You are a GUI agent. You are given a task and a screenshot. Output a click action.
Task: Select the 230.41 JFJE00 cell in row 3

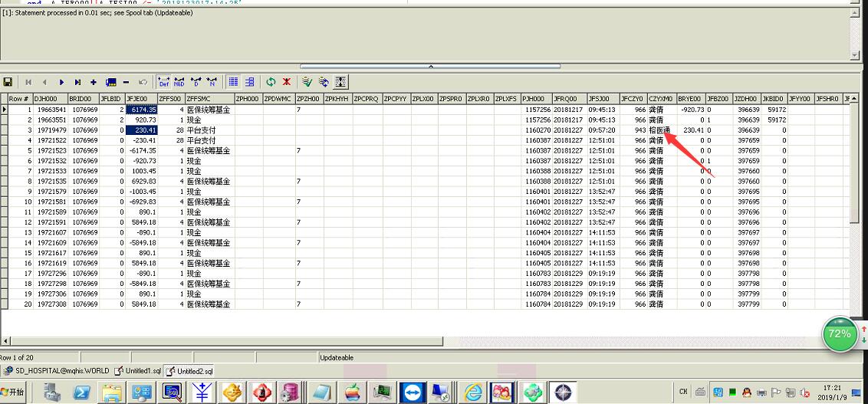pos(142,130)
